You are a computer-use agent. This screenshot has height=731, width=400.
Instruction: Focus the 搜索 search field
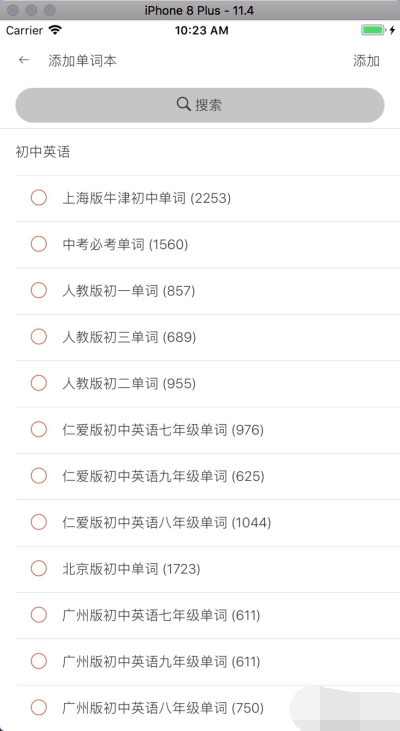200,105
